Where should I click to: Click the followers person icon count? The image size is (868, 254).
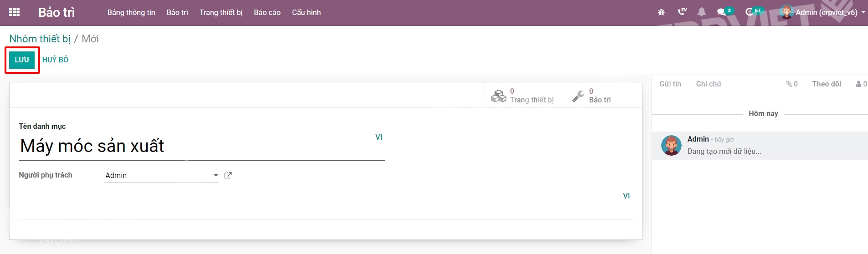[x=862, y=84]
